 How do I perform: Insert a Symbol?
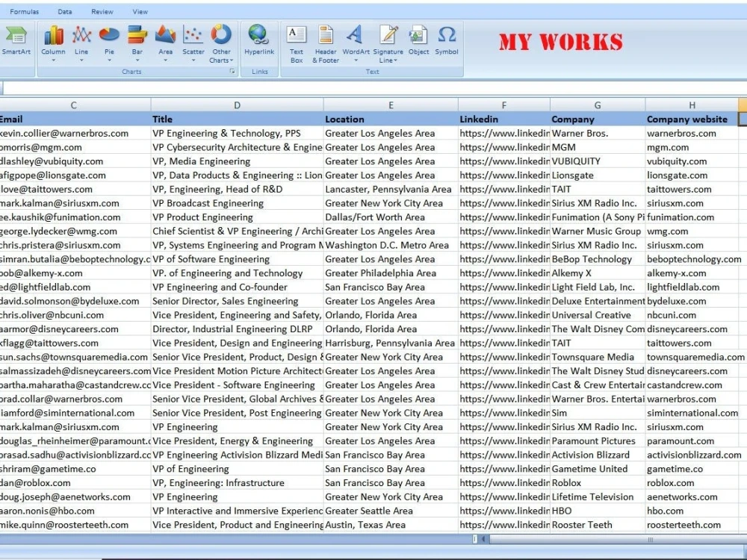pos(447,41)
